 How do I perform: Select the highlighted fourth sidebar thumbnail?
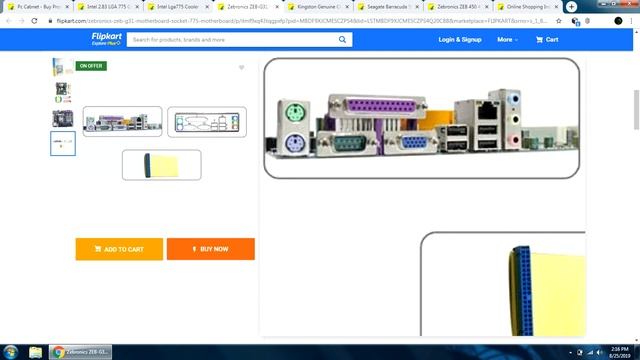63,143
